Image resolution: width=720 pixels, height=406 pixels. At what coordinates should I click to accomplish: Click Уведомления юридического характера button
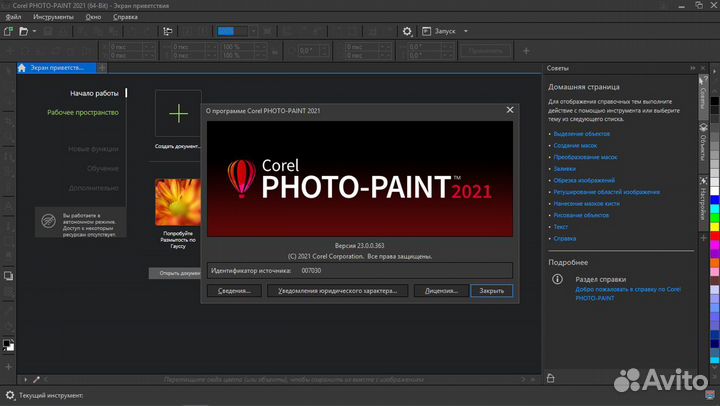(x=338, y=291)
